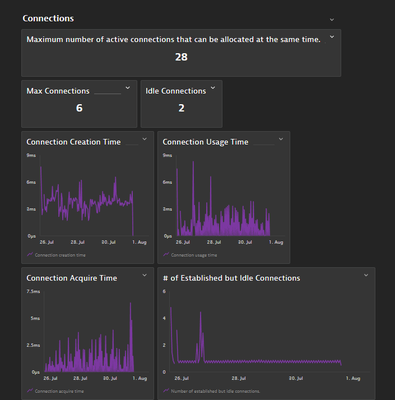Open Connection Creation Time chart menu
The width and height of the screenshot is (395, 400).
pyautogui.click(x=145, y=139)
